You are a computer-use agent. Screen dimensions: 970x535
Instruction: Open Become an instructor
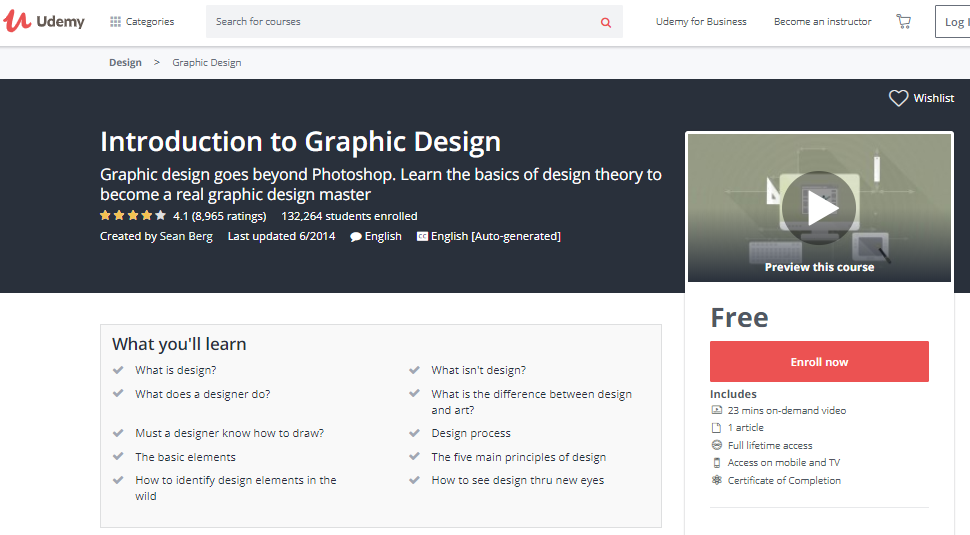coord(822,22)
